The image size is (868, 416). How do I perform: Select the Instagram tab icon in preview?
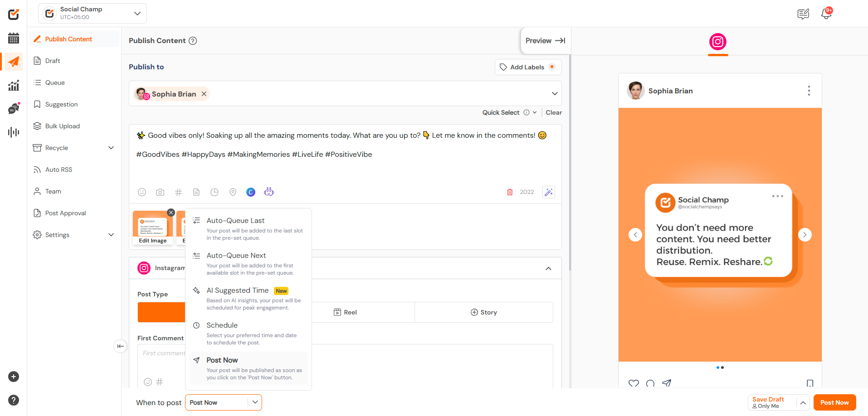(x=718, y=42)
